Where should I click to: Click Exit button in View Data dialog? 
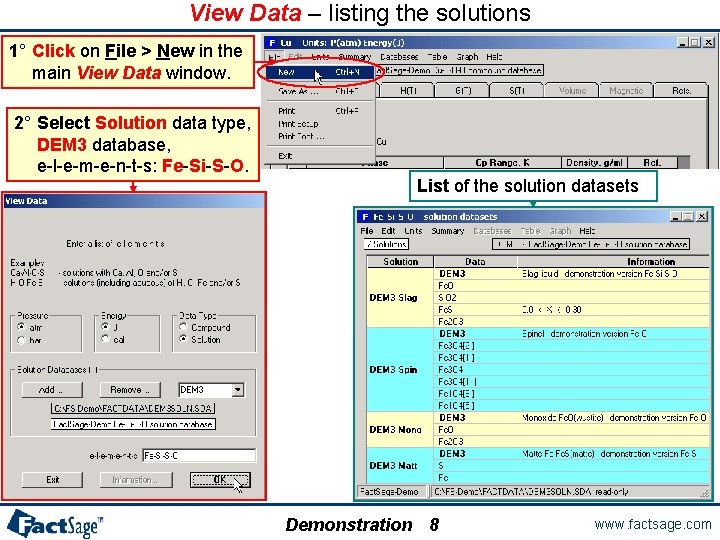52,480
